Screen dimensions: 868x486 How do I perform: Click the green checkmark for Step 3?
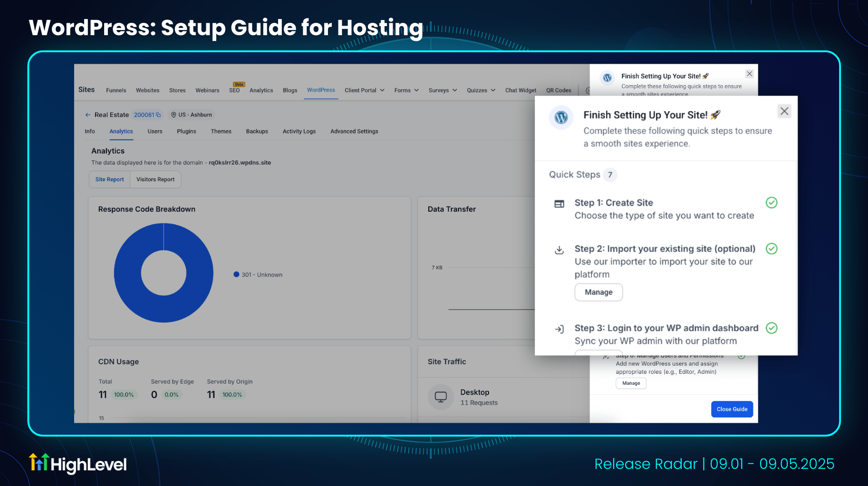(772, 328)
